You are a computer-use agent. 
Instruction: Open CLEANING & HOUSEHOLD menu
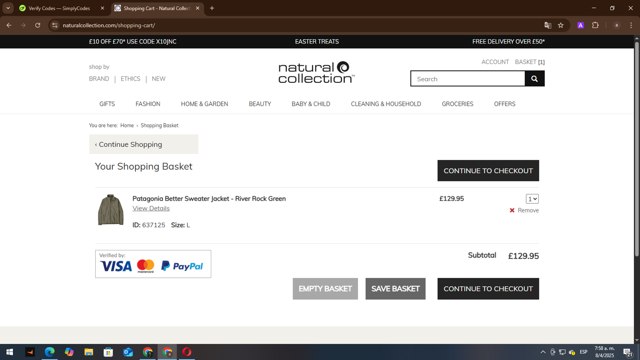click(x=386, y=104)
